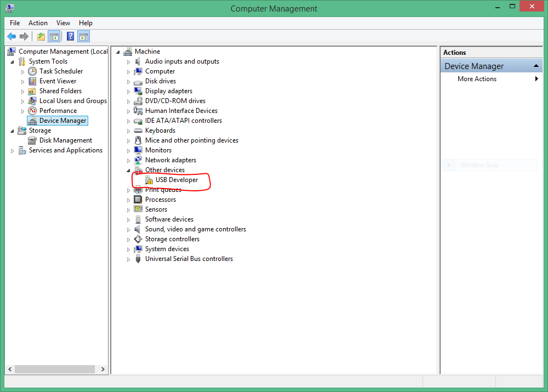Expand the Audio inputs and outputs node
548x392 pixels.
click(128, 62)
